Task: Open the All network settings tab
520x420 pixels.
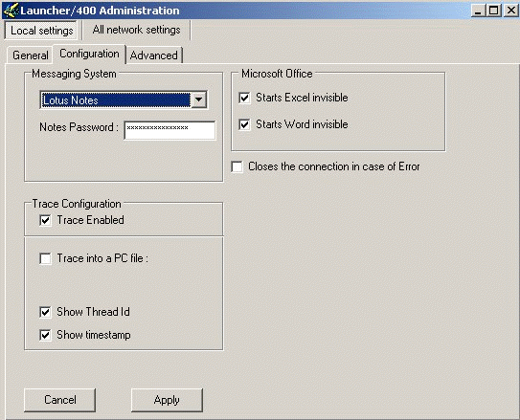Action: 136,30
